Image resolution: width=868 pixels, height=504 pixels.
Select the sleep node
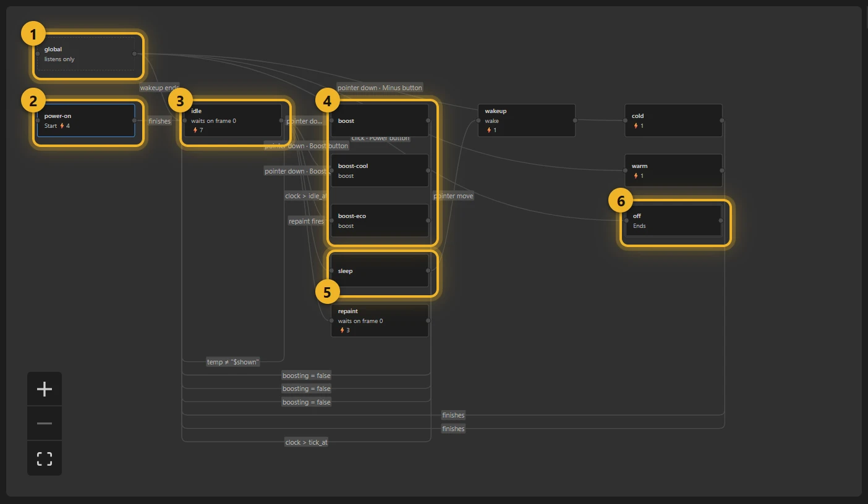pos(380,271)
